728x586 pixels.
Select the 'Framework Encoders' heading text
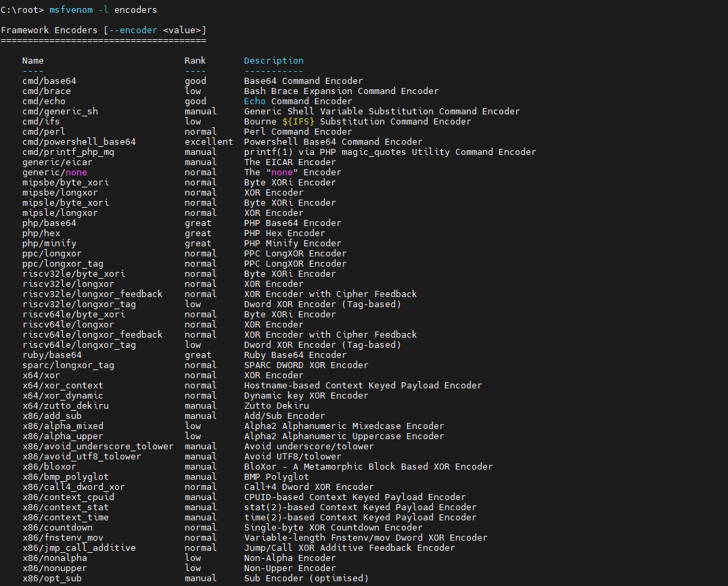click(x=49, y=30)
